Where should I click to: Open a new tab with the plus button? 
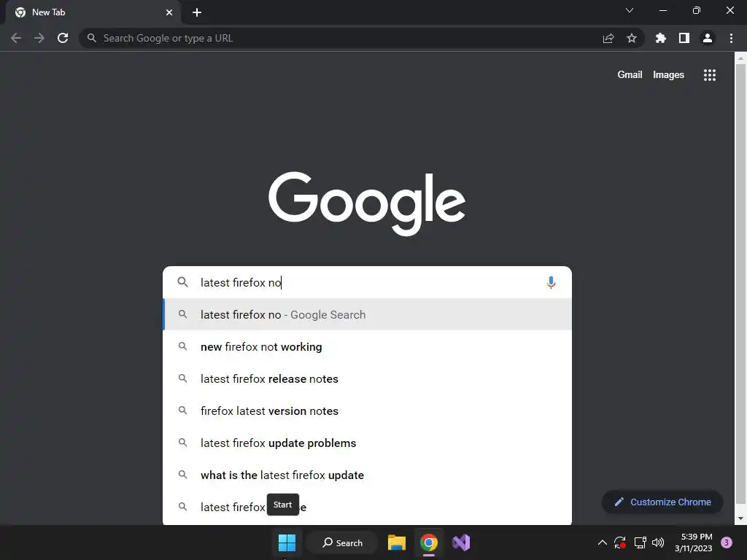(197, 13)
